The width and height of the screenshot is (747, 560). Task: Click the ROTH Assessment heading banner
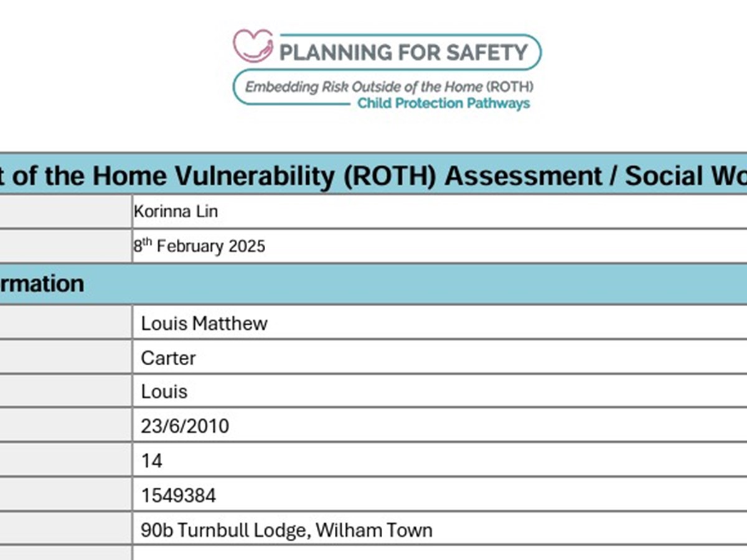[x=374, y=176]
